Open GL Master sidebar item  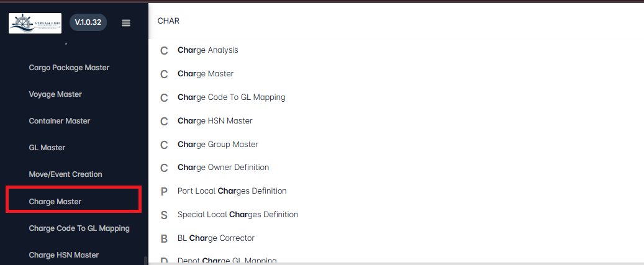pyautogui.click(x=47, y=148)
